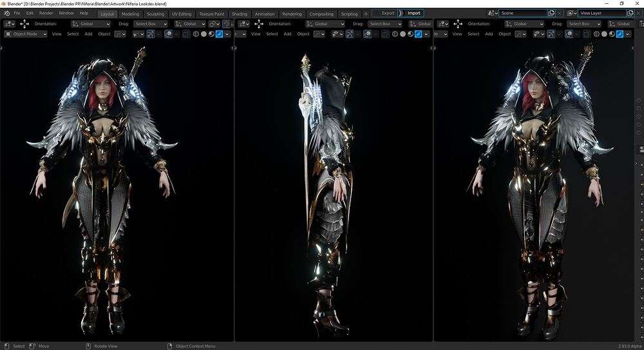
Task: Open the view layer browse dropdown icon
Action: 572,13
